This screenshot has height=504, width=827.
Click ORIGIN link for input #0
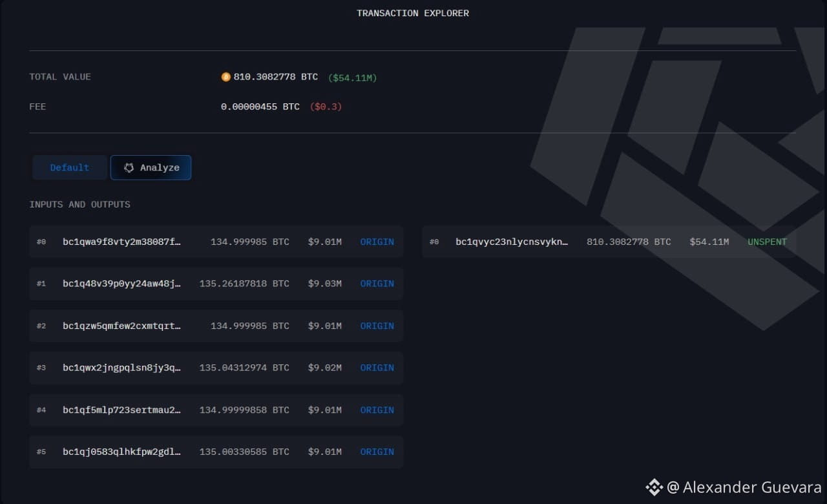pos(377,242)
